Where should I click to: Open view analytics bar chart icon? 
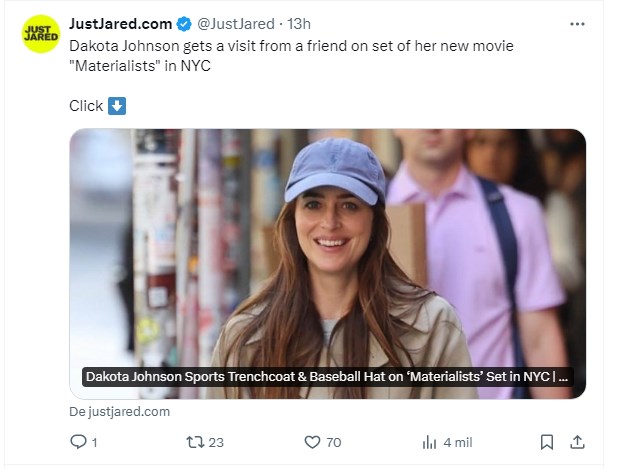pos(429,443)
